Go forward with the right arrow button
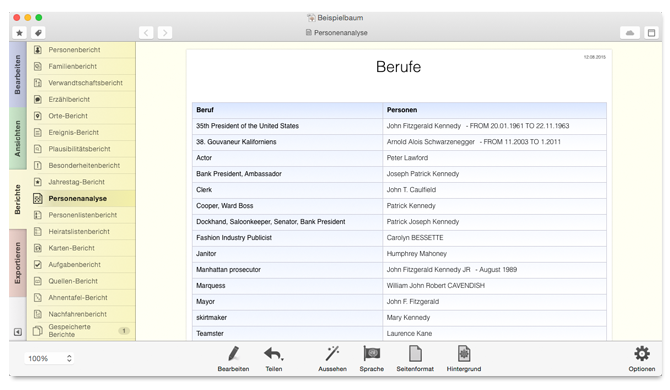This screenshot has height=390, width=670. point(165,33)
